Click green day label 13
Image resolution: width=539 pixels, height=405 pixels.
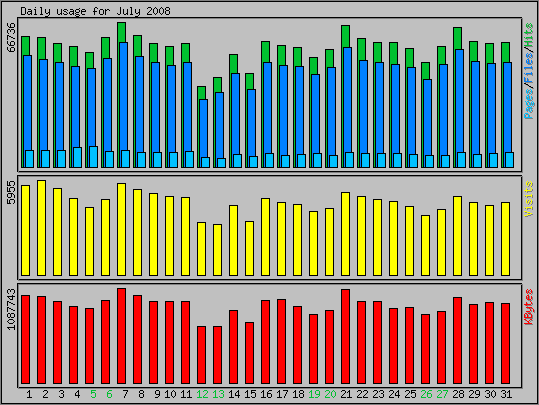[218, 394]
